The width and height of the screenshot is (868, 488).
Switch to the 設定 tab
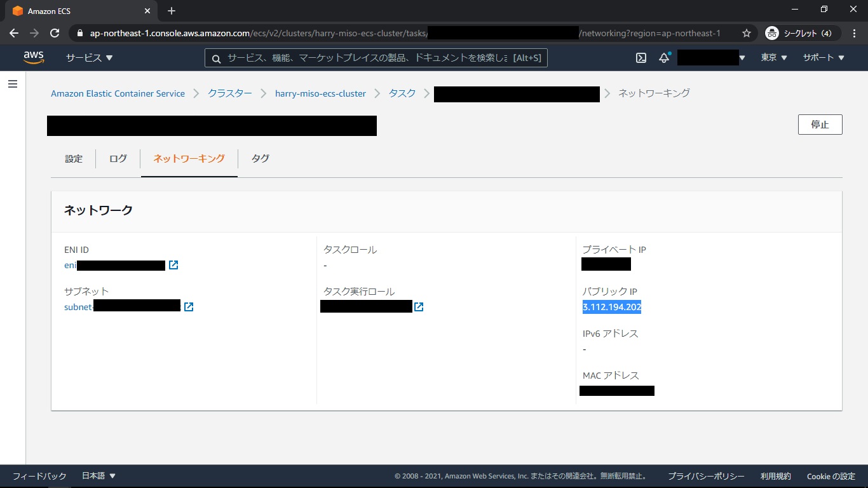click(74, 159)
